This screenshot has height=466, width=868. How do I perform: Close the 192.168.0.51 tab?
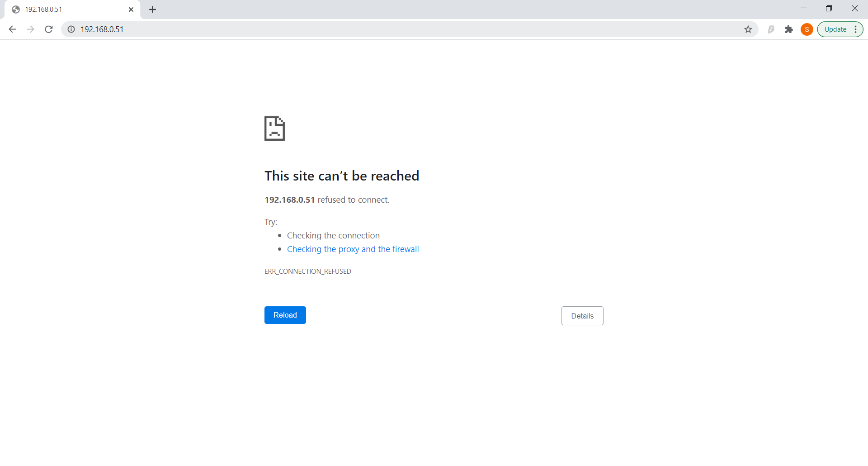click(131, 9)
